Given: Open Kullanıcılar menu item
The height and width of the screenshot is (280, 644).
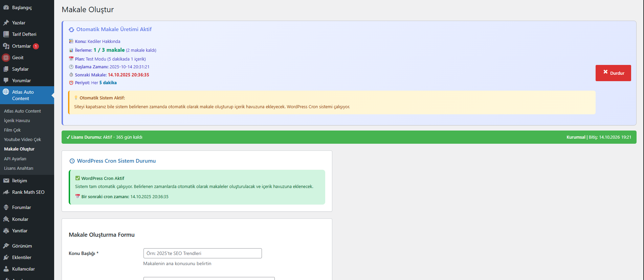Looking at the screenshot, I should point(23,269).
